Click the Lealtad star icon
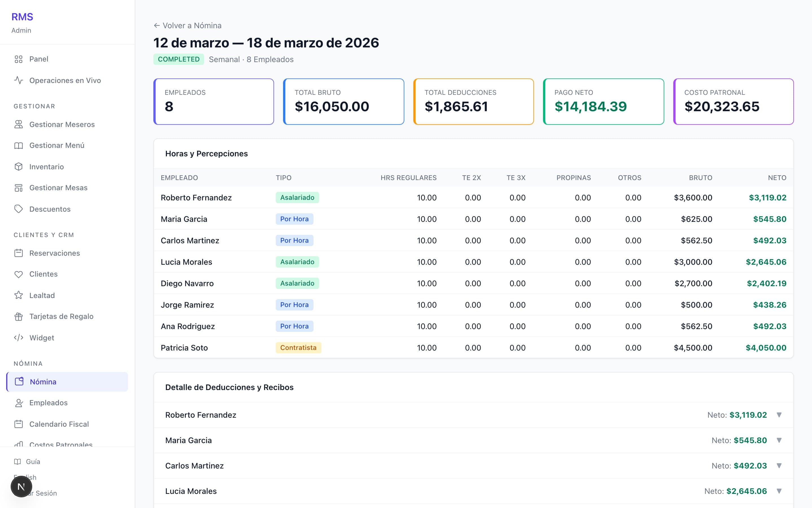This screenshot has width=812, height=508. (18, 295)
